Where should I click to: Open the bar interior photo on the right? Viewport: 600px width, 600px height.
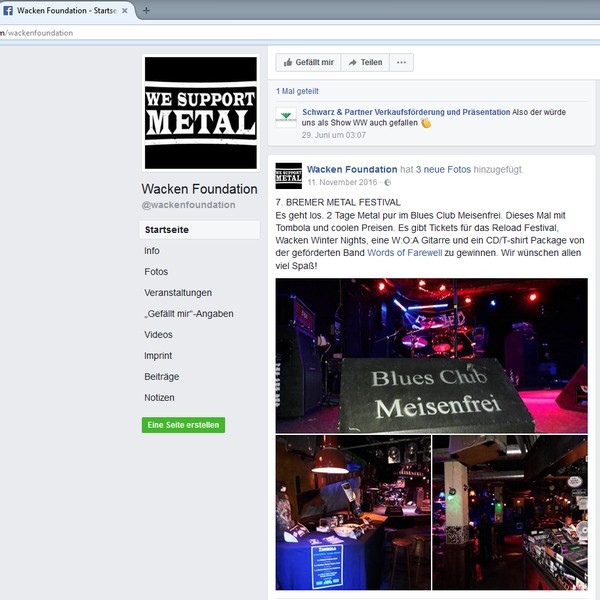[x=510, y=513]
